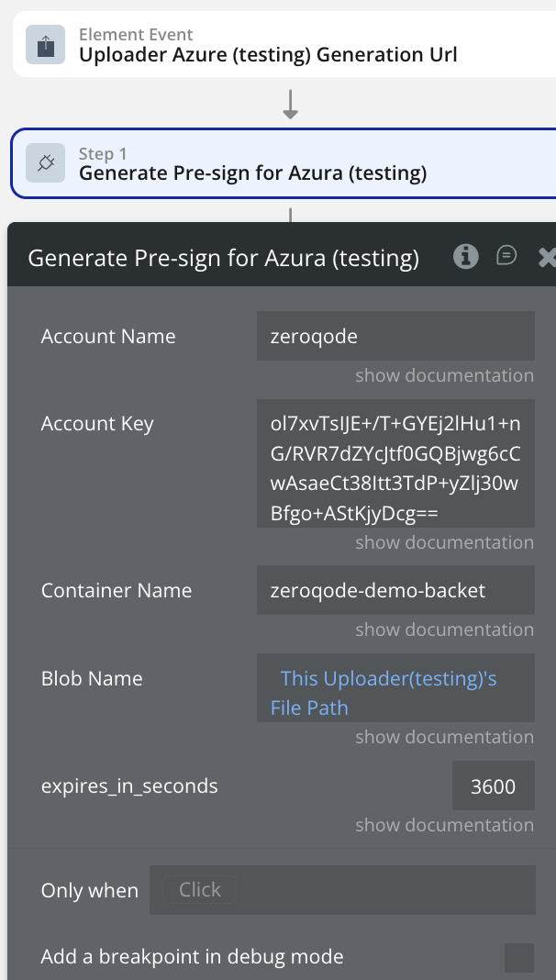Close the Generate Pre-sign properties dialog
The height and width of the screenshot is (980, 556).
[547, 258]
